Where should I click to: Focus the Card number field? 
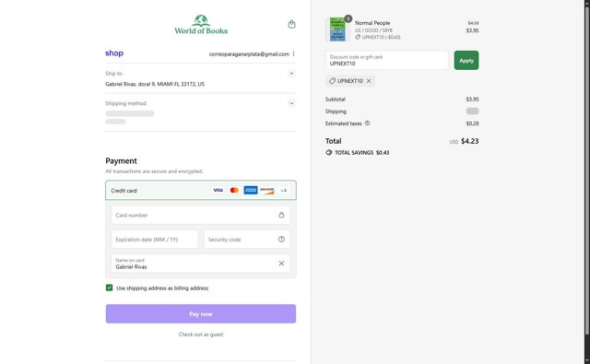coord(201,215)
